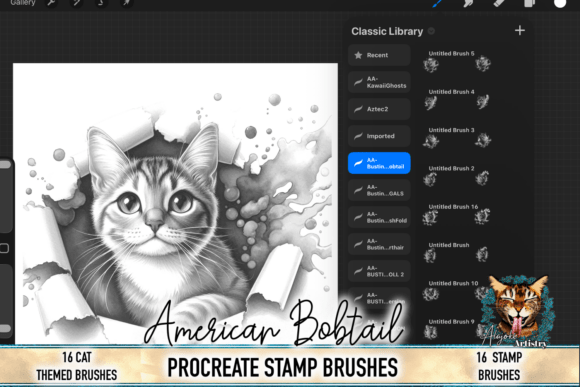Select the AA-BUSTI...OLL 2 brush set
Image resolution: width=580 pixels, height=387 pixels.
[379, 271]
